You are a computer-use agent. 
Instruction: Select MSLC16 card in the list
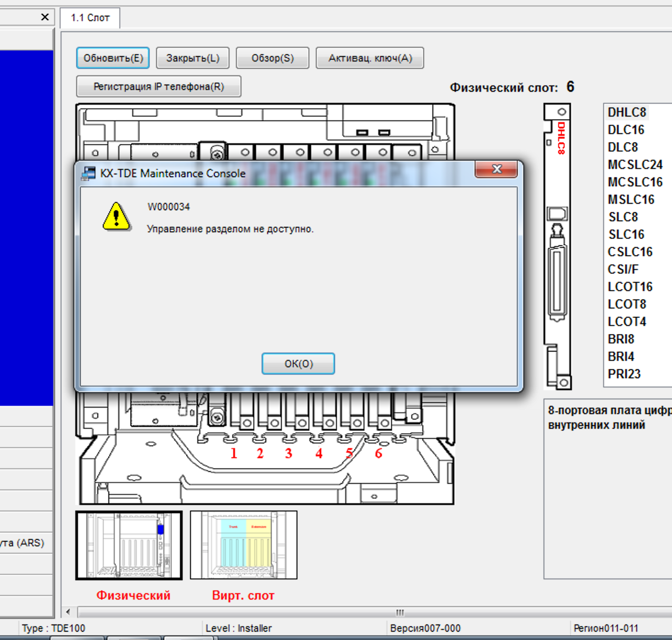[x=631, y=200]
